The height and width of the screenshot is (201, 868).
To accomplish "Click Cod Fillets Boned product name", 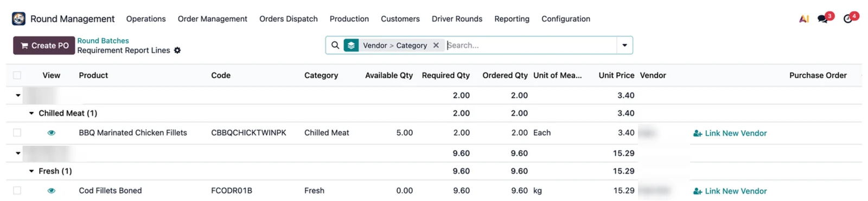I will 110,191.
